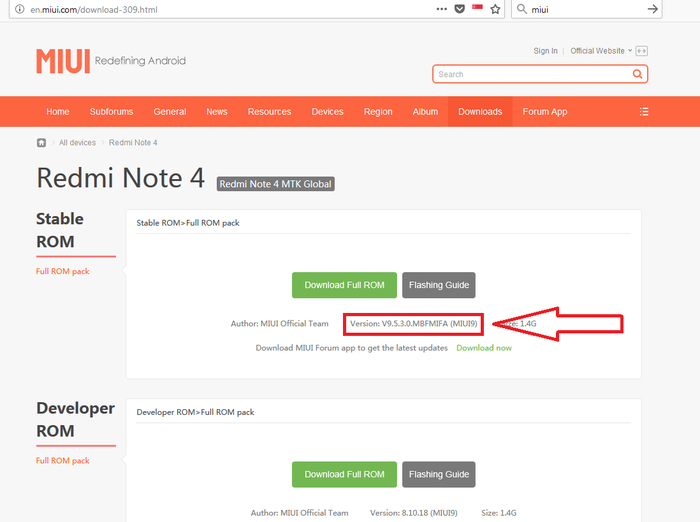Open the page actions three-dot menu

click(x=442, y=9)
